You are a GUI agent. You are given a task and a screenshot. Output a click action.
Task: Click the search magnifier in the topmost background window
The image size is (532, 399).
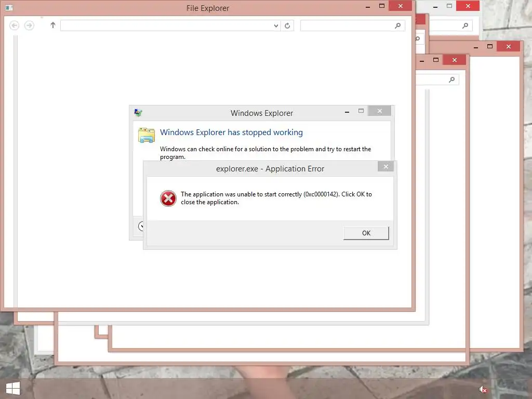(x=465, y=25)
